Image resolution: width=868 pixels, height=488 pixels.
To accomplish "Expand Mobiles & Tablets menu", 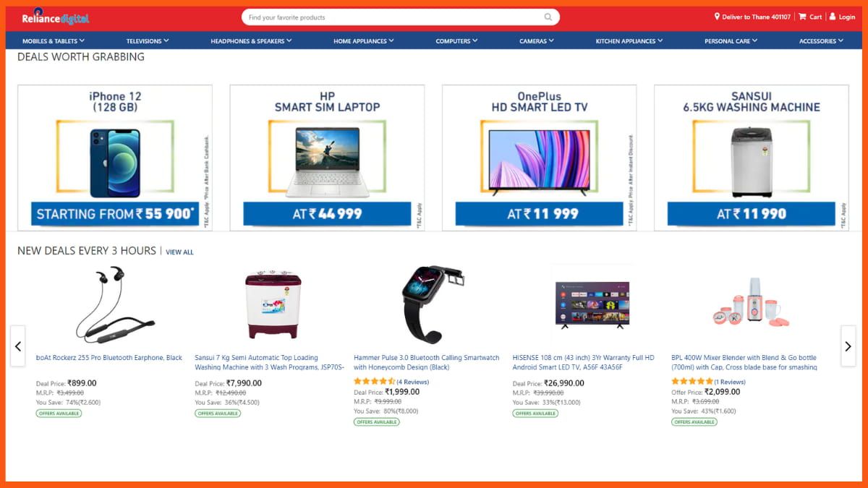I will (x=54, y=41).
